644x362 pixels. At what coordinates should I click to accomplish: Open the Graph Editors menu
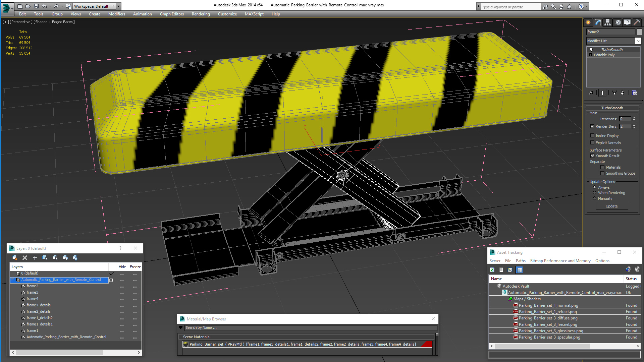tap(172, 14)
